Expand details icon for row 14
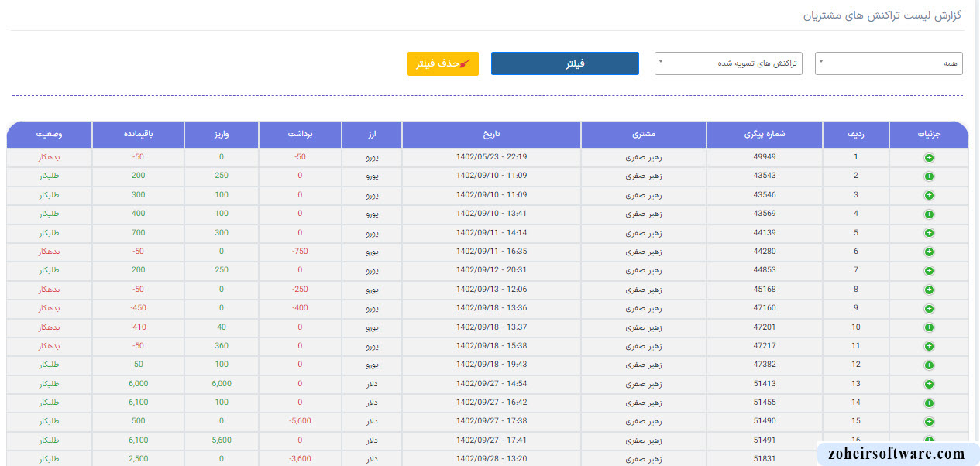 [929, 403]
